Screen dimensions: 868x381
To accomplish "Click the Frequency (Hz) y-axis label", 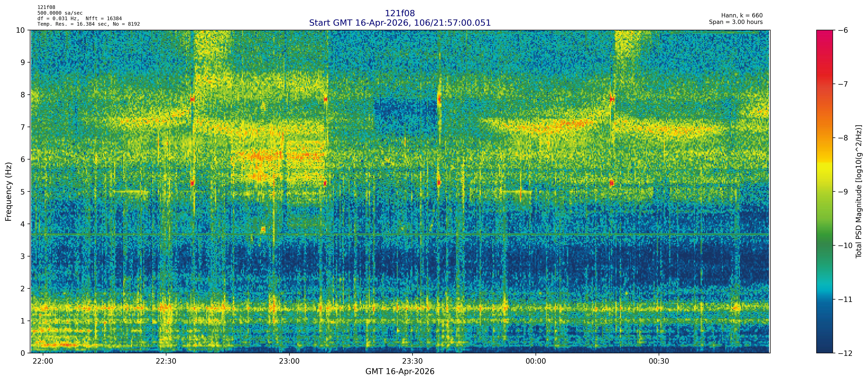I will pyautogui.click(x=9, y=192).
